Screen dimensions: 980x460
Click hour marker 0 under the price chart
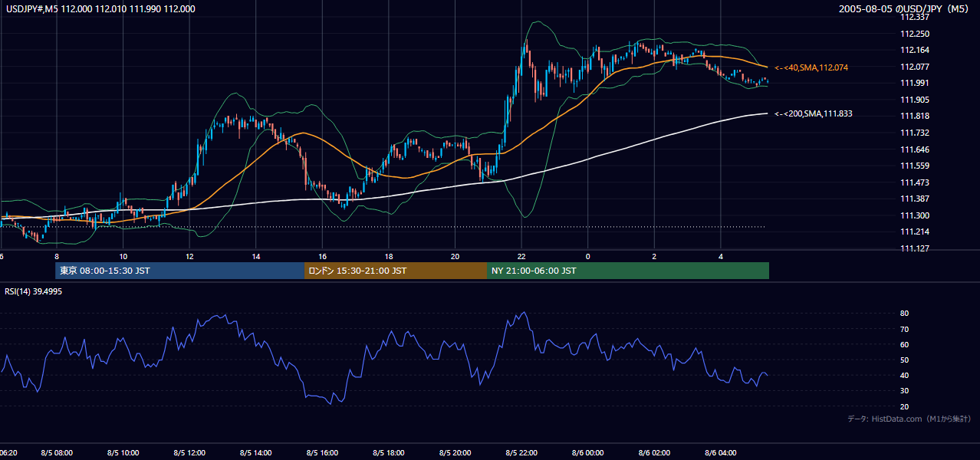588,256
